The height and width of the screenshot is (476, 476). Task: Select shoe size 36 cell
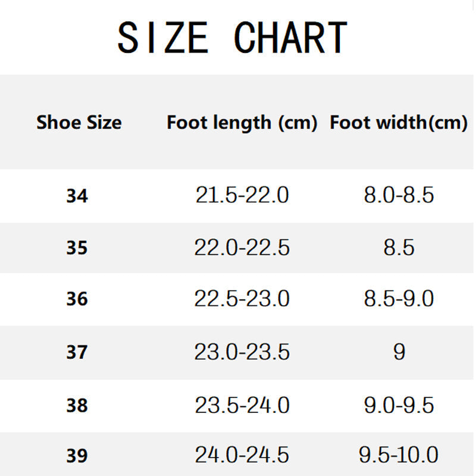(77, 299)
